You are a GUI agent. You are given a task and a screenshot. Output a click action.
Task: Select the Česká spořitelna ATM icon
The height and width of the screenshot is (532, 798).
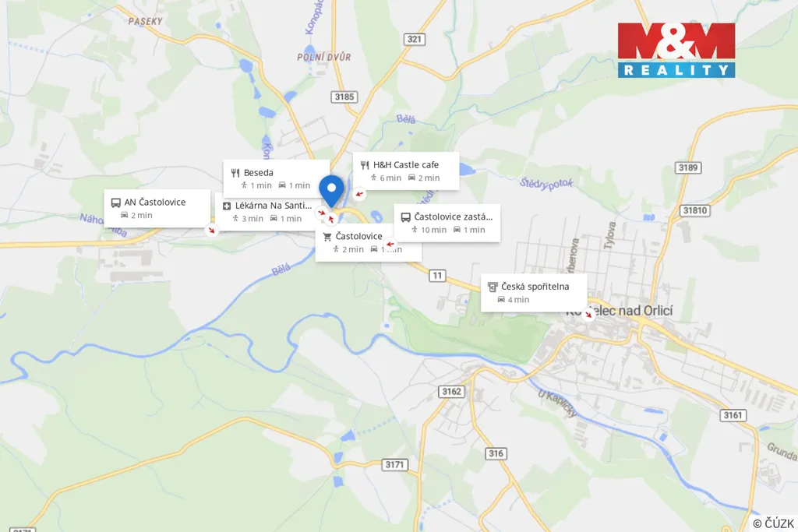493,287
